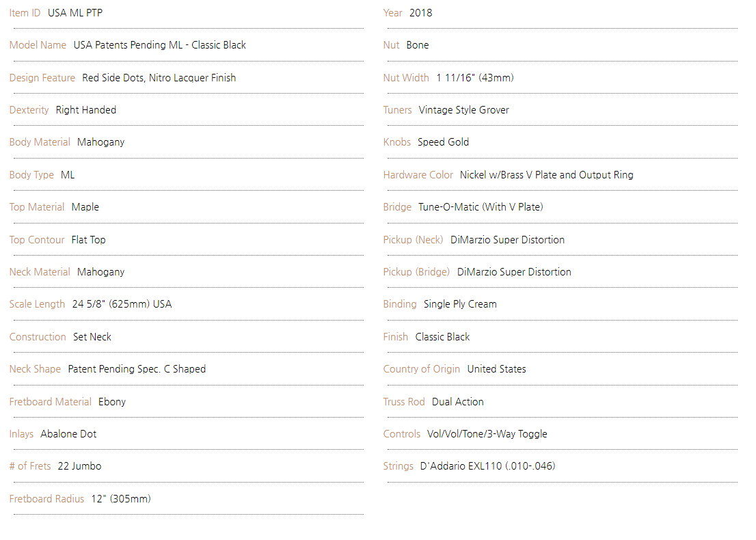This screenshot has height=540, width=756.
Task: Click the 'Abalone Dot' inlays value
Action: tap(68, 434)
